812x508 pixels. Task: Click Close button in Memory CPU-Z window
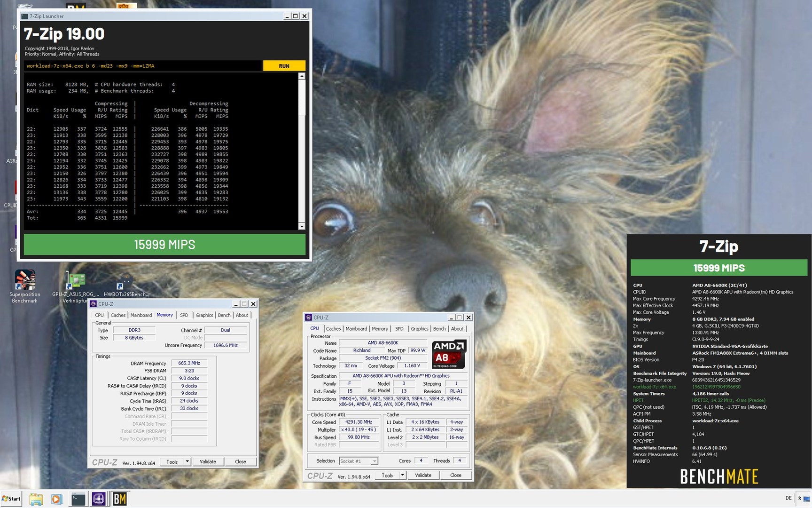241,462
